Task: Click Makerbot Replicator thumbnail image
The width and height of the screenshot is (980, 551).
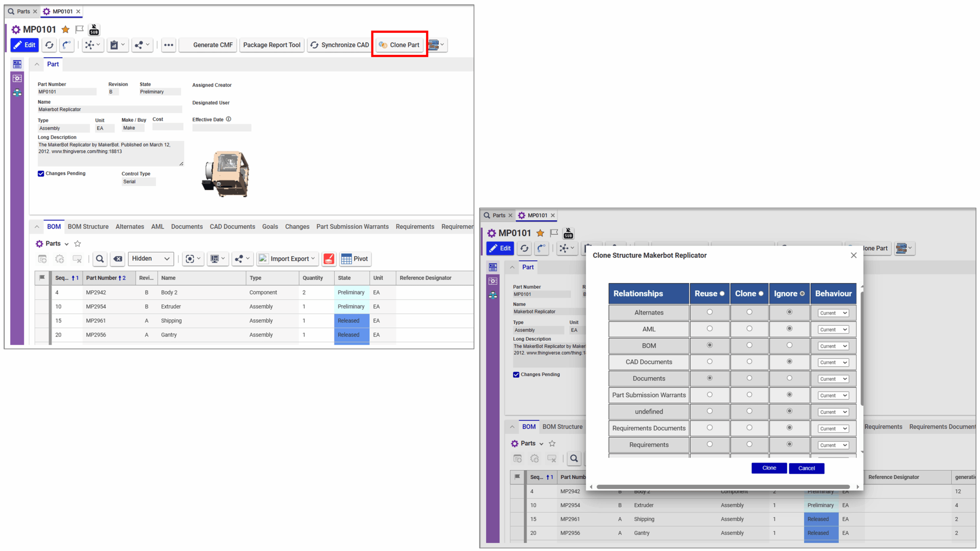Action: [x=226, y=173]
